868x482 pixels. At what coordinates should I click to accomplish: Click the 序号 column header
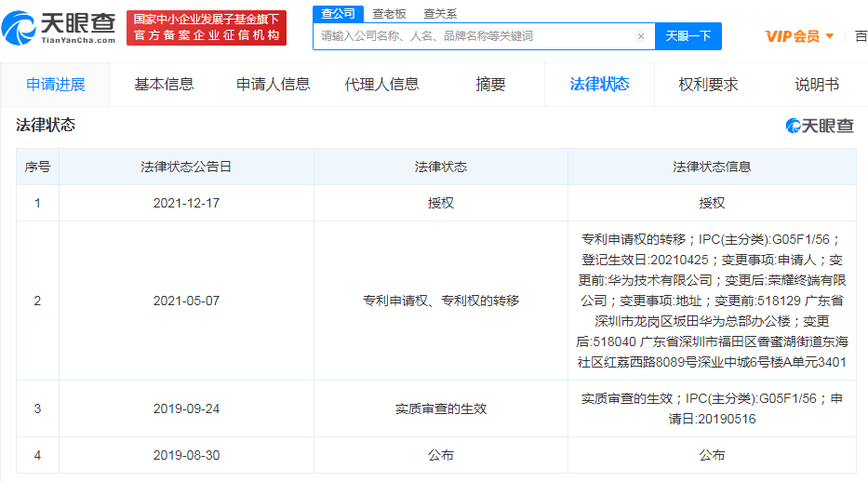tap(37, 167)
